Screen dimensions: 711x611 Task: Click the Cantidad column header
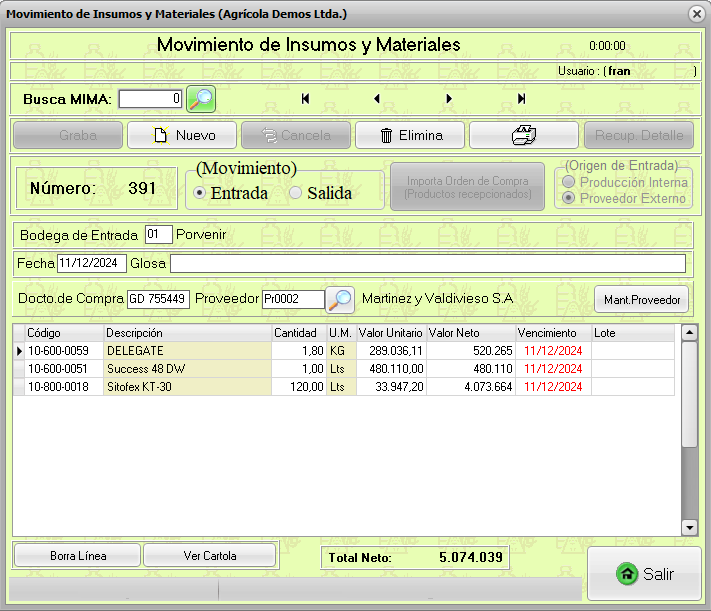tap(299, 333)
